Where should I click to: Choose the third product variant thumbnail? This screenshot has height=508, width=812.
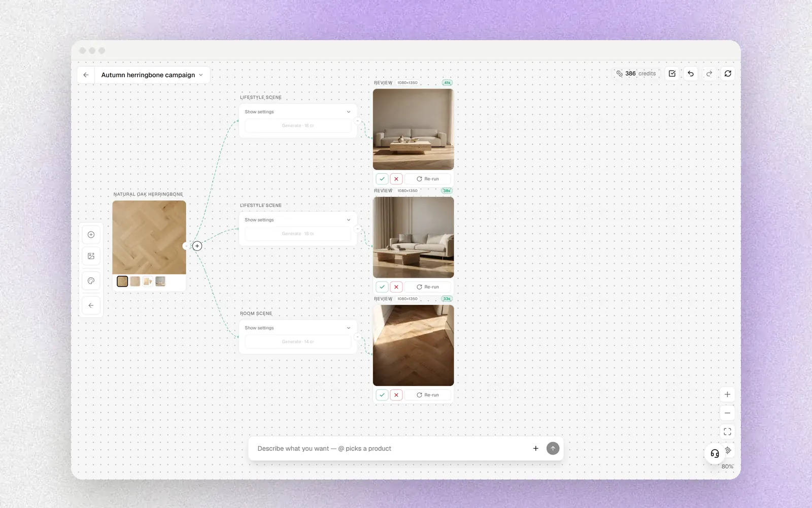(x=148, y=281)
